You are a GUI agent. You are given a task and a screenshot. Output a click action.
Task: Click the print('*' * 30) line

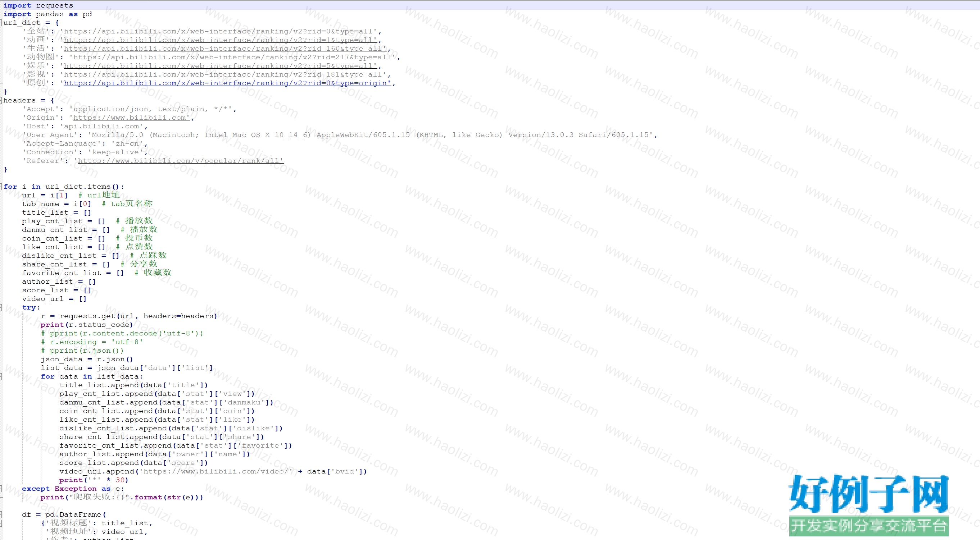[x=94, y=480]
